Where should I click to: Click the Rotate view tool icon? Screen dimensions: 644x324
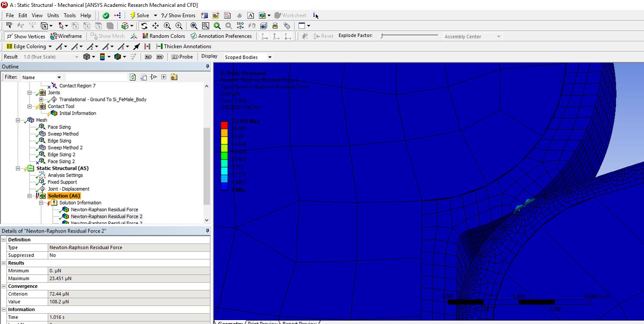click(x=144, y=26)
